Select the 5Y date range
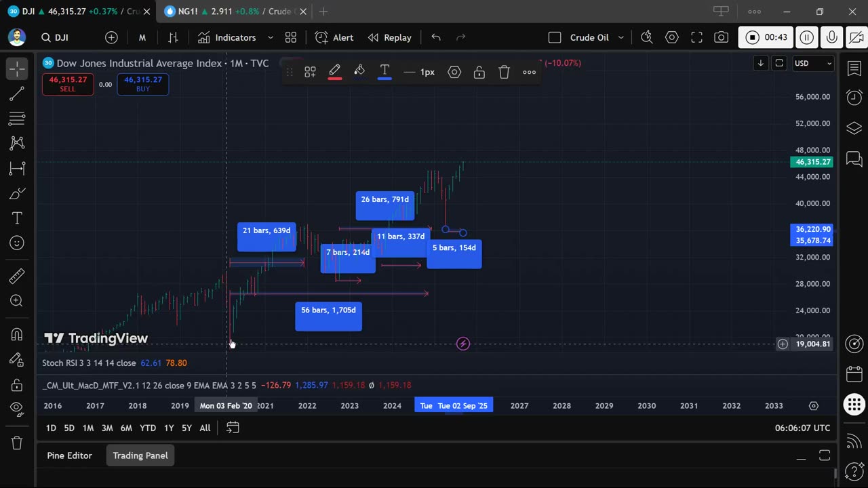This screenshot has width=868, height=488. (x=186, y=428)
